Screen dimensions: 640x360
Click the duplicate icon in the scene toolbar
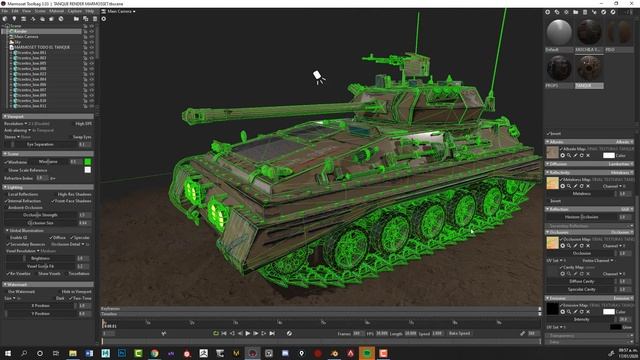(x=86, y=19)
